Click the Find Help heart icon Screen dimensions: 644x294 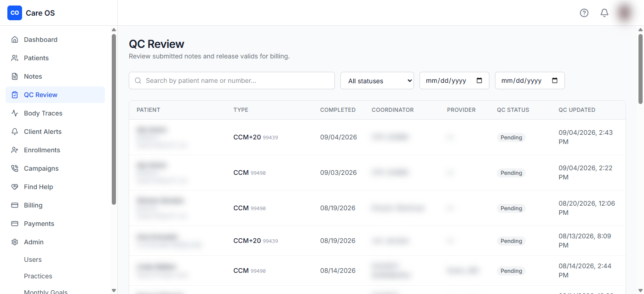15,187
